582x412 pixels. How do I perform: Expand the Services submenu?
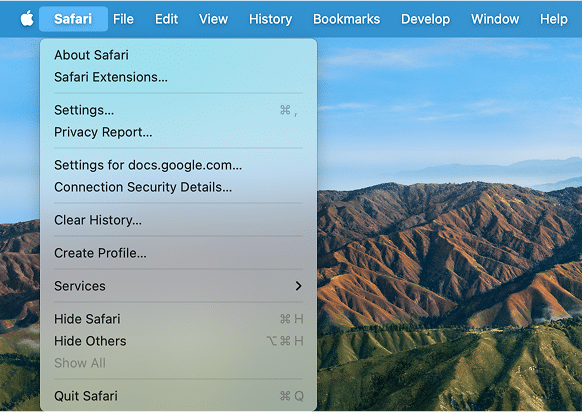point(178,286)
